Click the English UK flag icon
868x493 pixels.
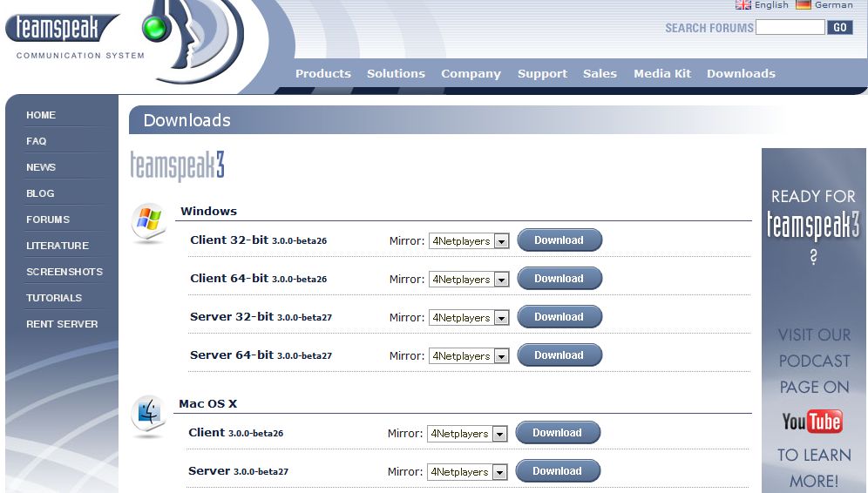coord(743,5)
